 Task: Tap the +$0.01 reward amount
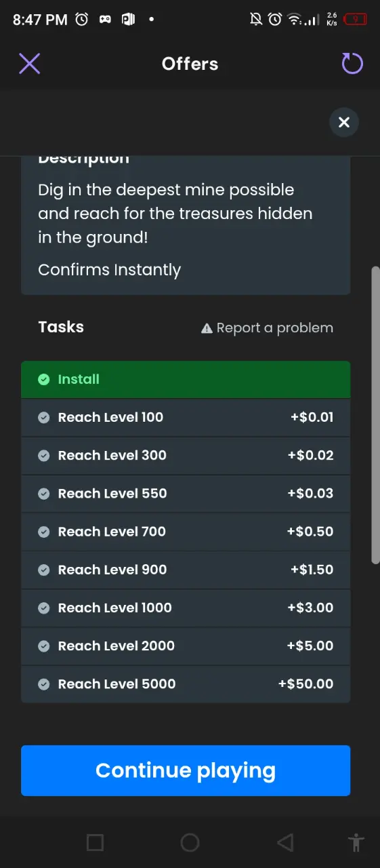tap(312, 418)
